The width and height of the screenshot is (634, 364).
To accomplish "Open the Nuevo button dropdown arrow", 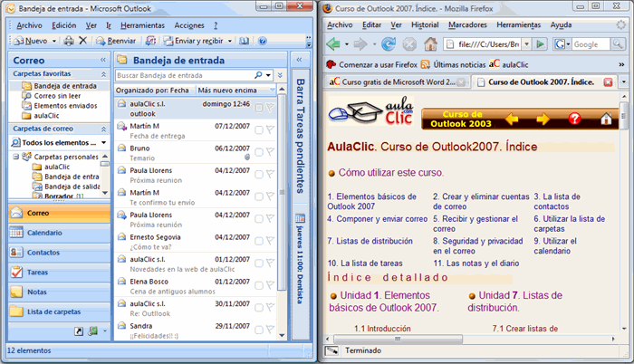I will (x=53, y=41).
